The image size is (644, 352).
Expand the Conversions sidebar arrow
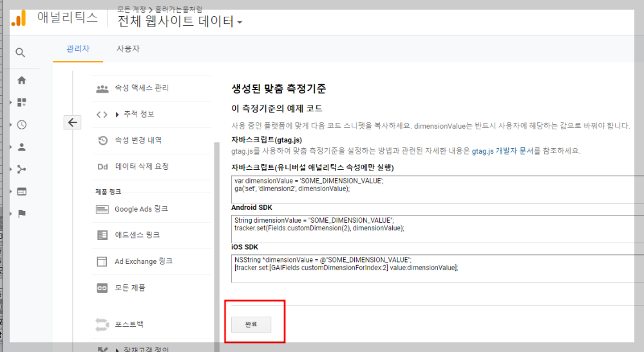point(11,214)
